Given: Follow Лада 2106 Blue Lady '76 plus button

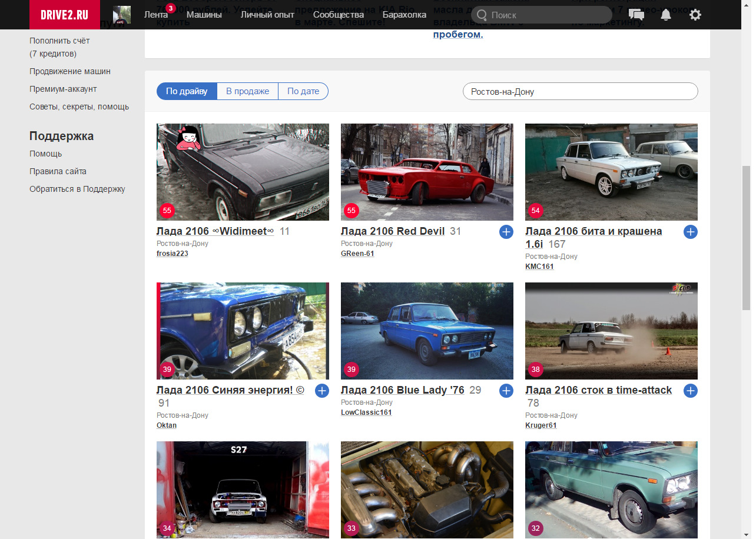Looking at the screenshot, I should [506, 391].
